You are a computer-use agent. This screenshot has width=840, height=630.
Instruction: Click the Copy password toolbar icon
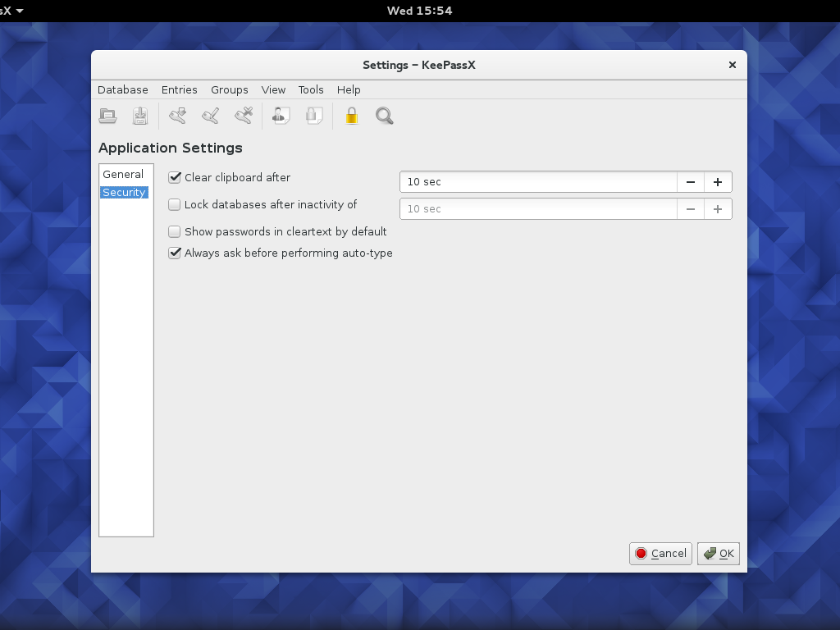point(314,116)
